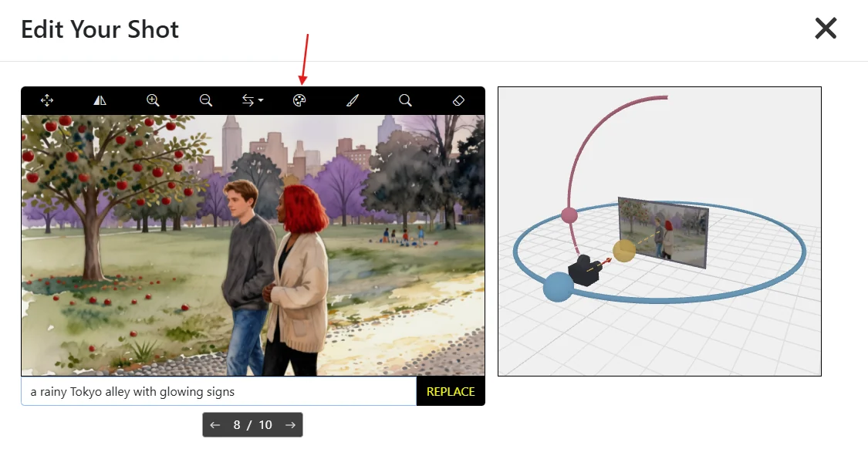Select the Brush tool
The image size is (868, 466).
click(353, 100)
